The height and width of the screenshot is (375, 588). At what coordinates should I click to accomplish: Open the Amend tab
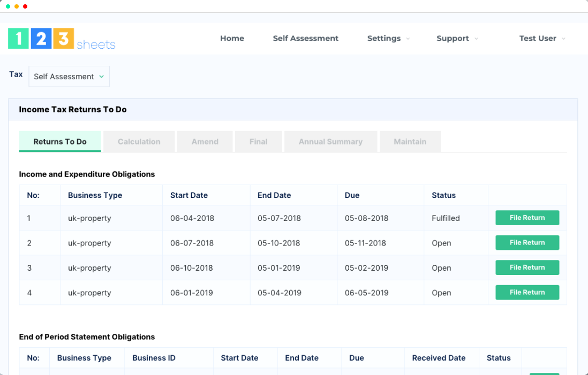(205, 141)
